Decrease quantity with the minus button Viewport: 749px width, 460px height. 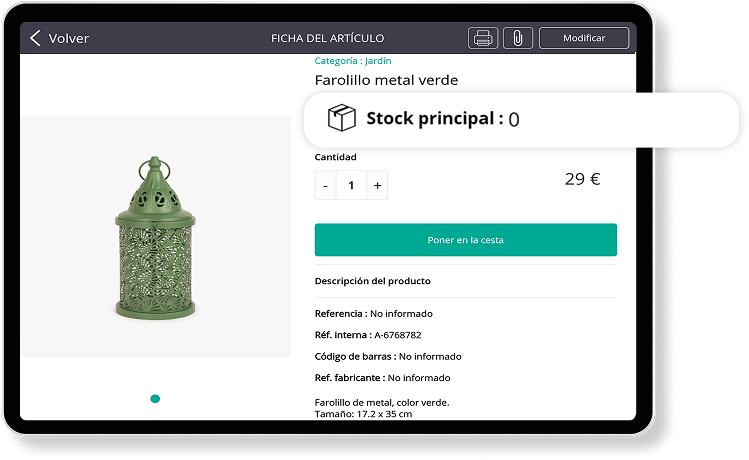[x=325, y=185]
